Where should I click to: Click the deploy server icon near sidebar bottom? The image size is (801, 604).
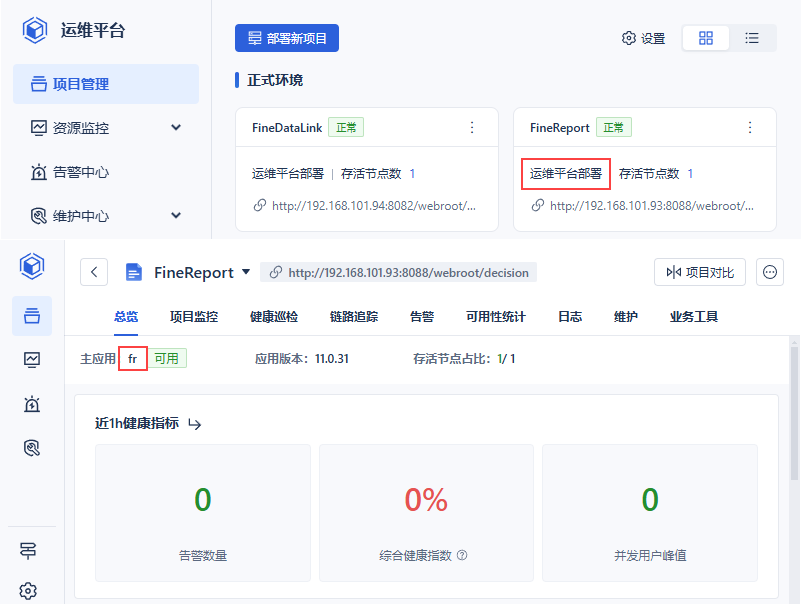click(x=28, y=551)
